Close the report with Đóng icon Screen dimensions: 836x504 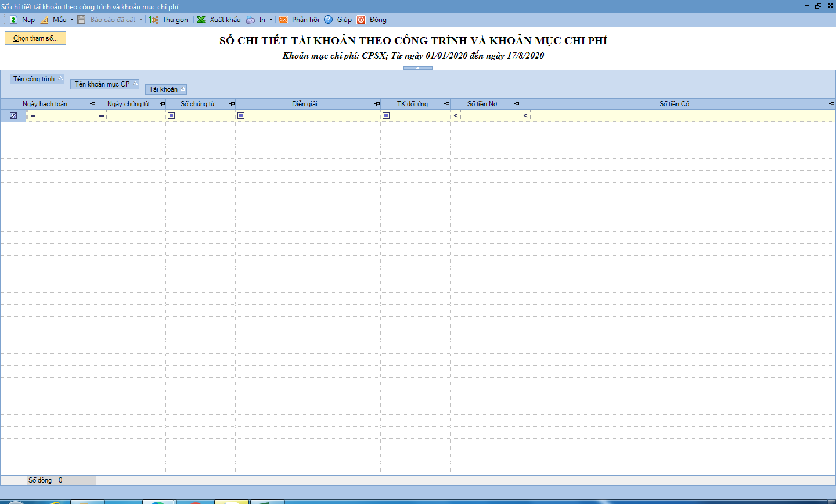coord(361,20)
